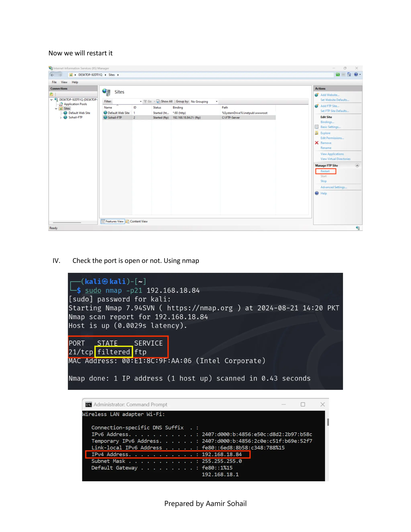
Task: Select the Sohail-FTP row in Sites list
Action: pyautogui.click(x=189, y=117)
